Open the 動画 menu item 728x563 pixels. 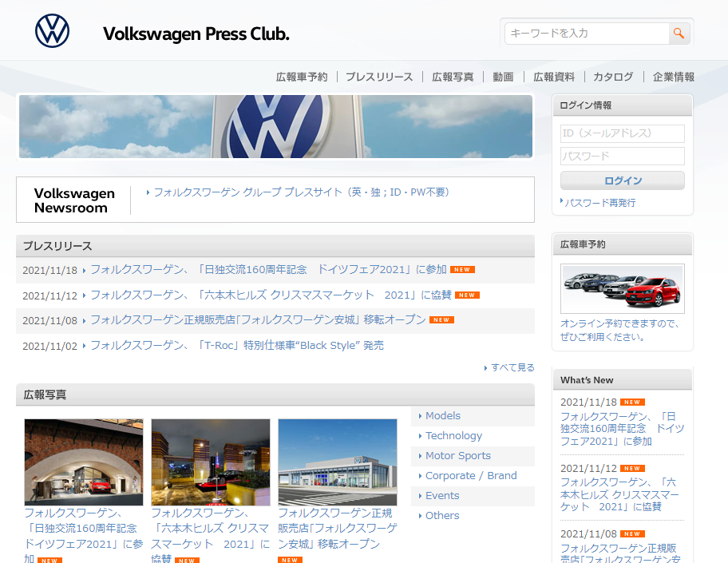click(503, 77)
